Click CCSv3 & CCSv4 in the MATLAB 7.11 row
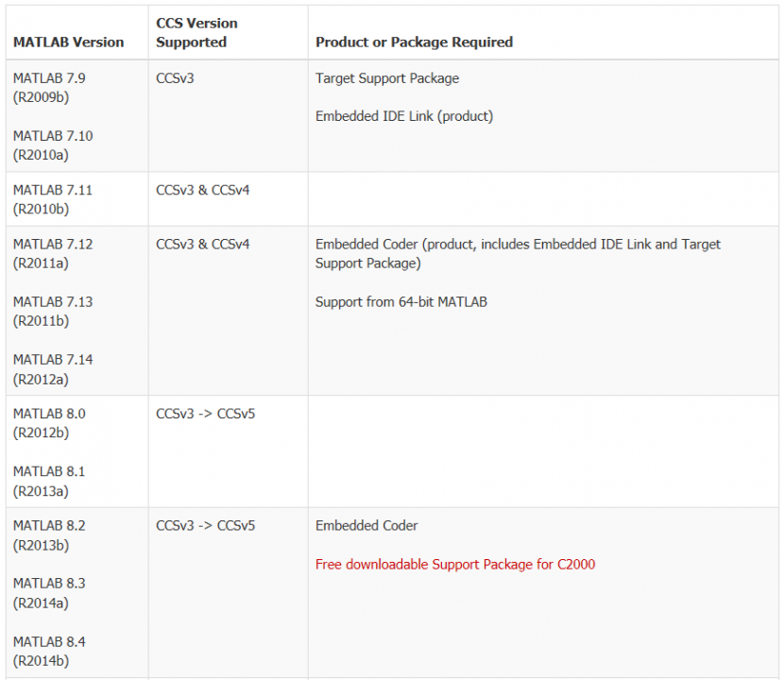 click(x=203, y=190)
